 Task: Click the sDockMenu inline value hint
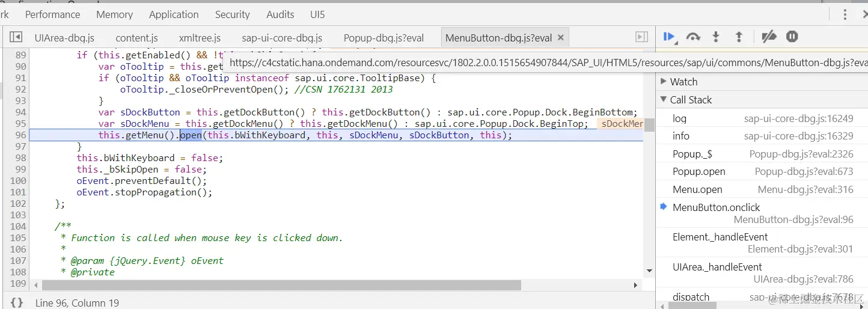[620, 124]
